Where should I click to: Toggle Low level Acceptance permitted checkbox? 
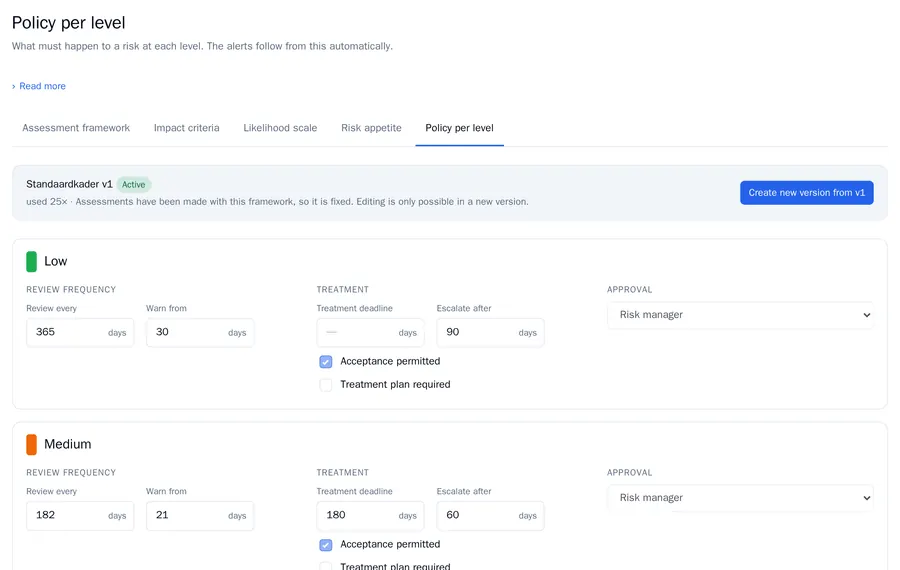(325, 362)
